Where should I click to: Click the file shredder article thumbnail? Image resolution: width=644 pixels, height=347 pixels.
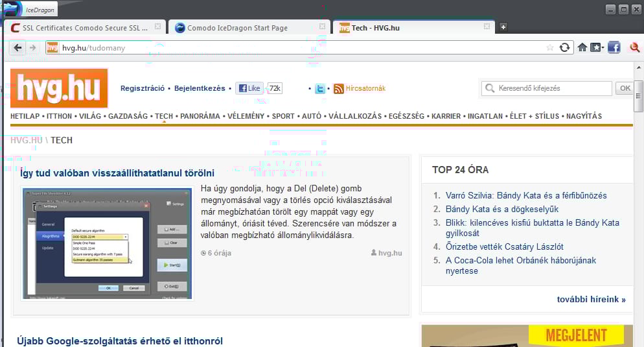[107, 243]
